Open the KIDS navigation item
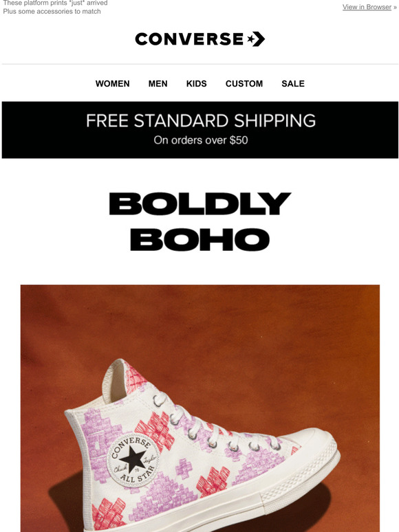This screenshot has width=399, height=532. pos(197,83)
